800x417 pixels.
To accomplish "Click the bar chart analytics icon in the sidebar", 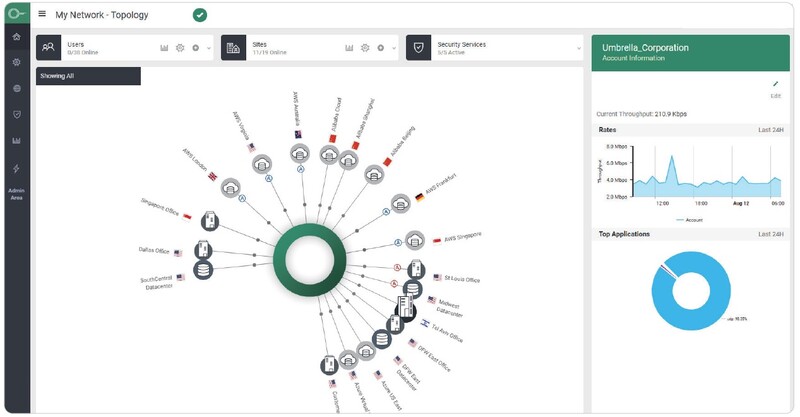I will (16, 141).
